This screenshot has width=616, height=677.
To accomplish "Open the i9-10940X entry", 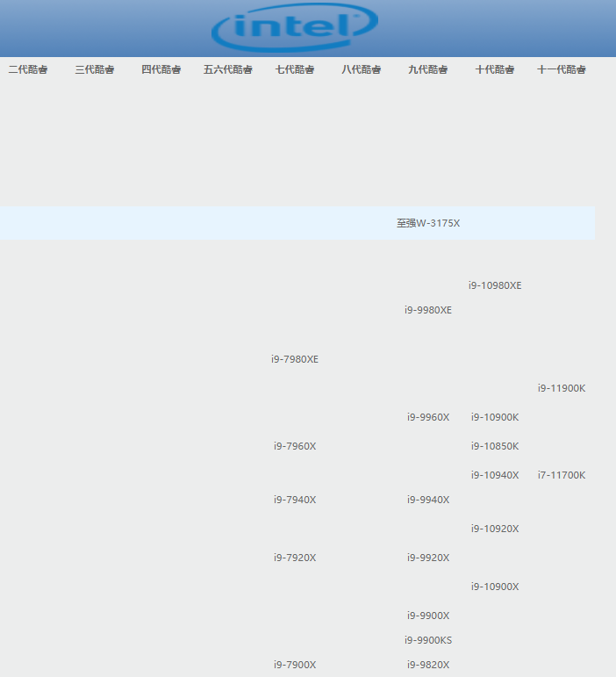I will pos(495,475).
